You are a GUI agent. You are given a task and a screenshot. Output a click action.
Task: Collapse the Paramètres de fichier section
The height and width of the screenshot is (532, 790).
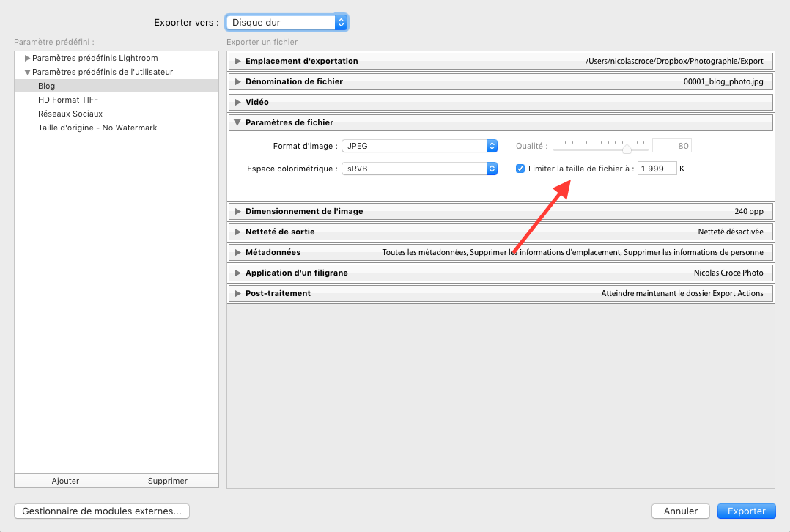(237, 123)
